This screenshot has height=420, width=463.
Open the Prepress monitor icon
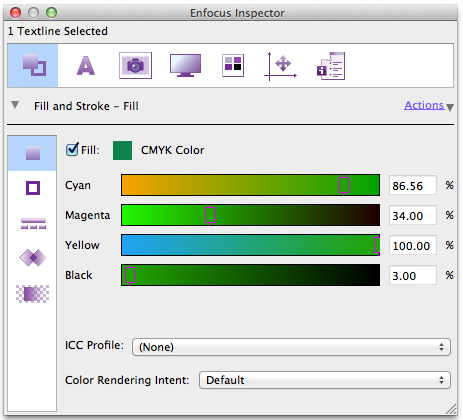click(185, 65)
